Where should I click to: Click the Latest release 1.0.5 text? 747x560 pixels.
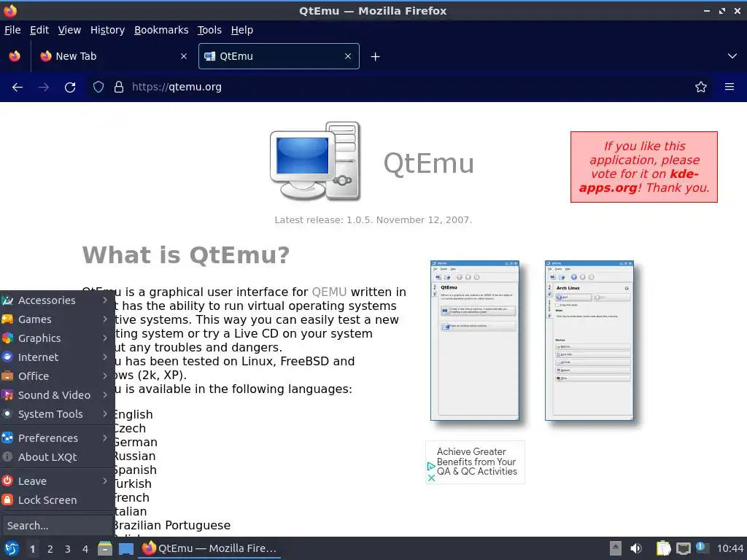click(x=373, y=220)
